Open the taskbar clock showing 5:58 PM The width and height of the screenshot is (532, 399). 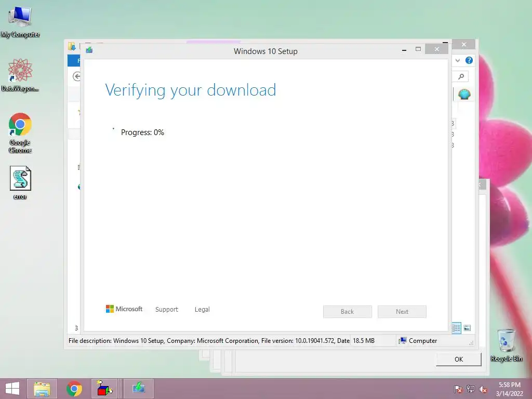click(x=509, y=389)
